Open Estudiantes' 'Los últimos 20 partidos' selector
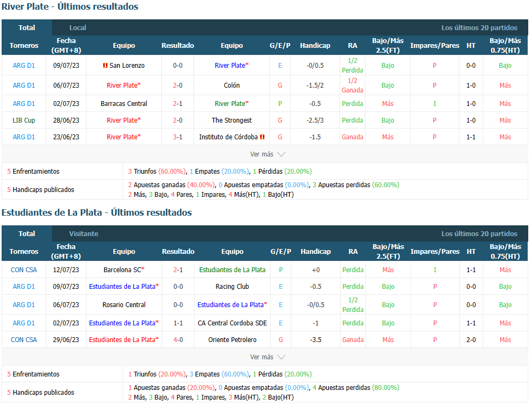The width and height of the screenshot is (532, 405). pyautogui.click(x=479, y=234)
